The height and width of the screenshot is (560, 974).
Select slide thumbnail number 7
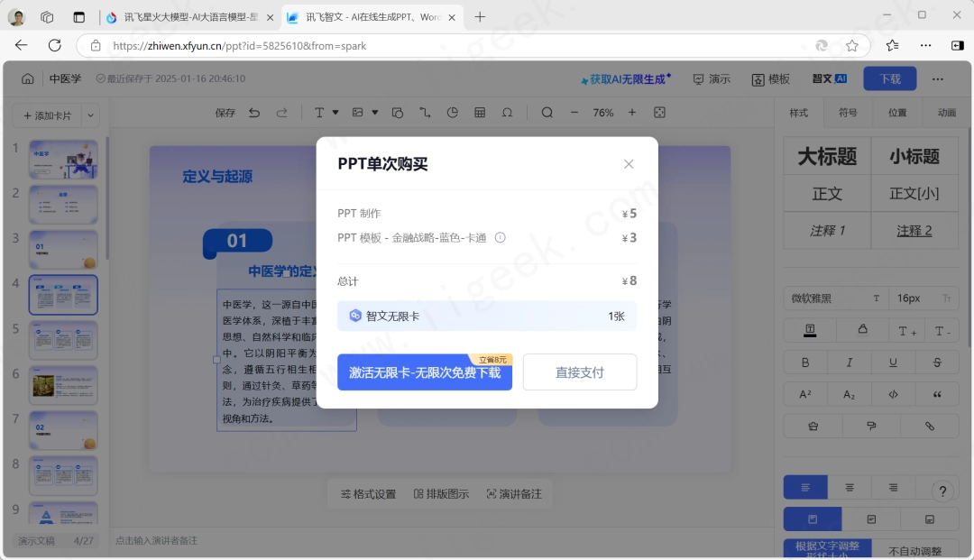[x=63, y=430]
